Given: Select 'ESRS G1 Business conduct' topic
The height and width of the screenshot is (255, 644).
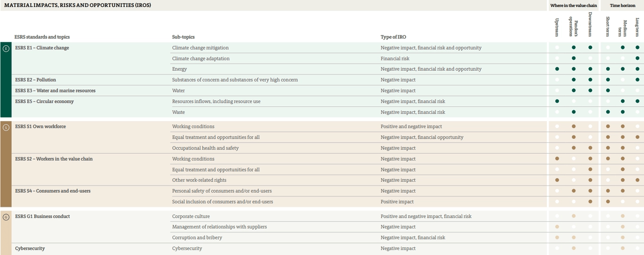Looking at the screenshot, I should pyautogui.click(x=42, y=216).
